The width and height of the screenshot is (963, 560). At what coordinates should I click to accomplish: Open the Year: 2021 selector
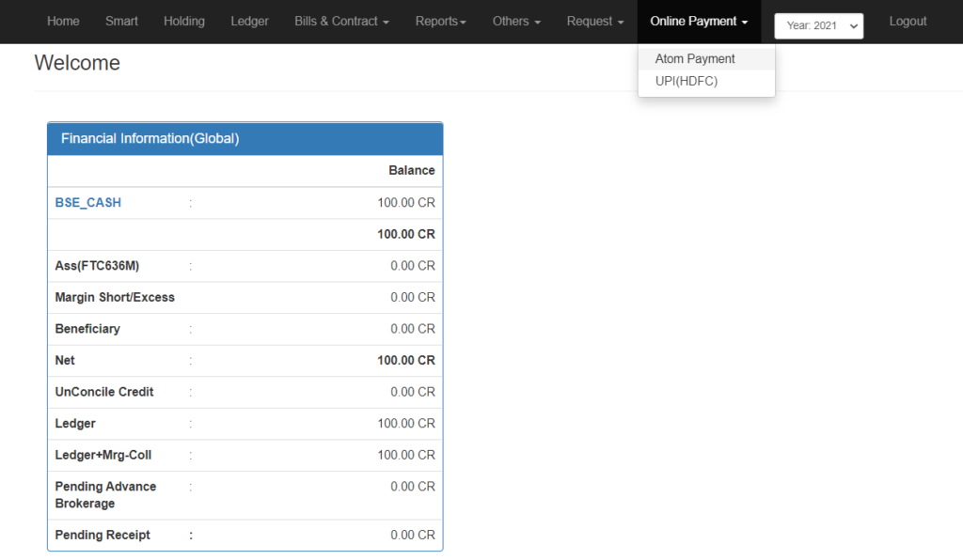[x=819, y=25]
